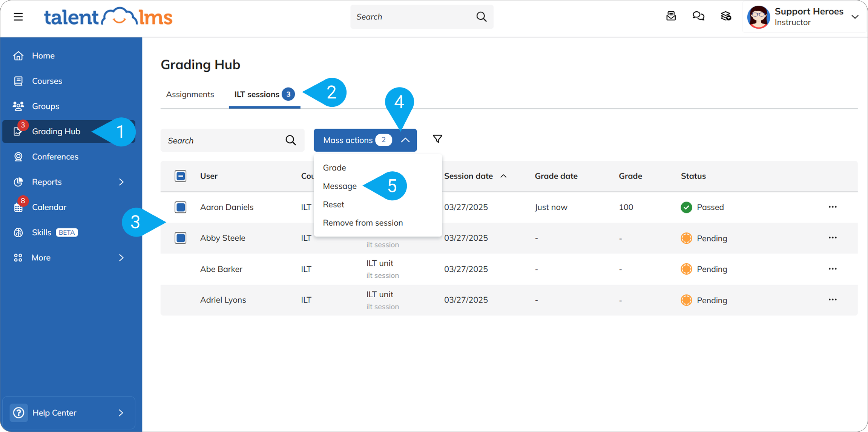The height and width of the screenshot is (432, 868).
Task: Choose Reset from Mass actions menu
Action: 333,204
